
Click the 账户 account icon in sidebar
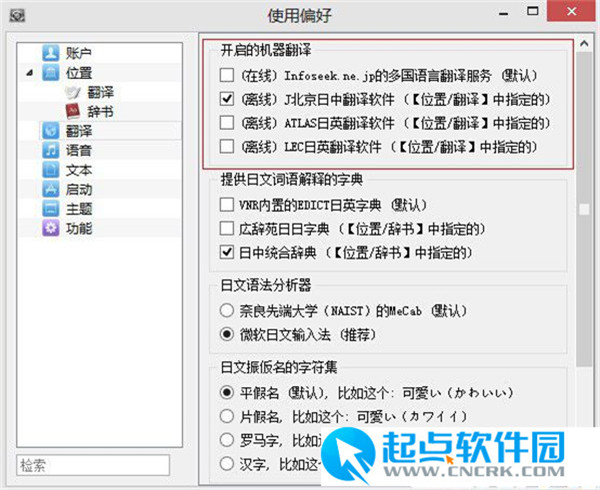51,53
